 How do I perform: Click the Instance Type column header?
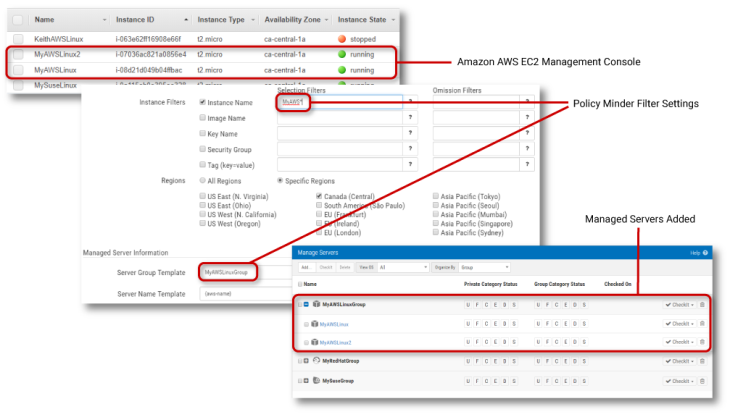(x=221, y=20)
